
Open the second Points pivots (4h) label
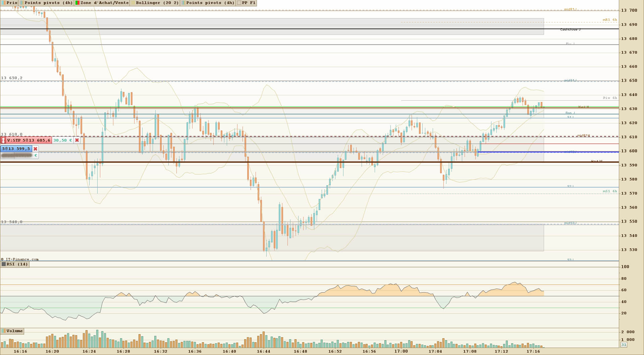[210, 3]
